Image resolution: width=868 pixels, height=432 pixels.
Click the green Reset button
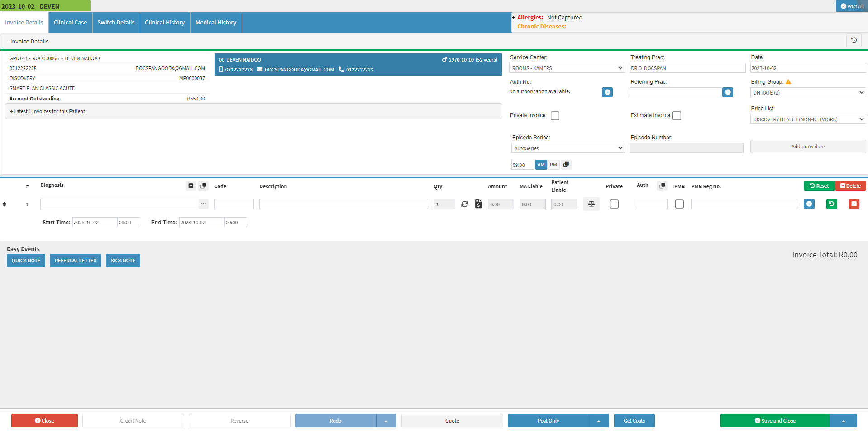[819, 186]
